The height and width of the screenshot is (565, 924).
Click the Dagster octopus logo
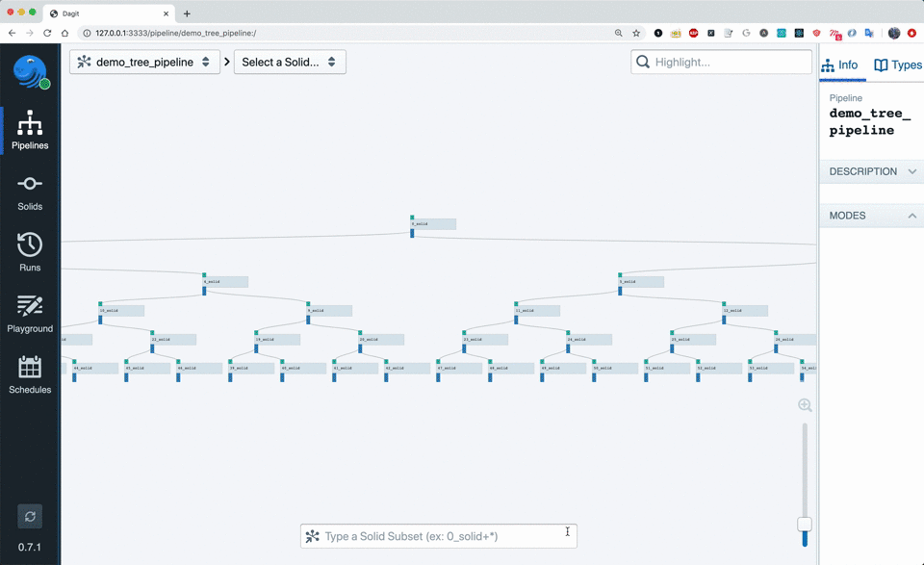tap(30, 72)
